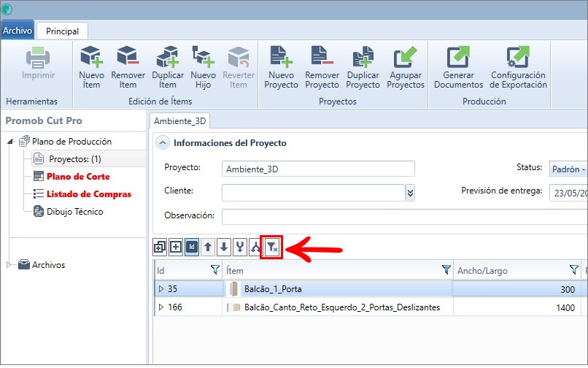The height and width of the screenshot is (368, 588).
Task: Select Balcão_Canto_Reto_Esquerdo_2_Portas_Deslizantes item
Action: pos(338,307)
